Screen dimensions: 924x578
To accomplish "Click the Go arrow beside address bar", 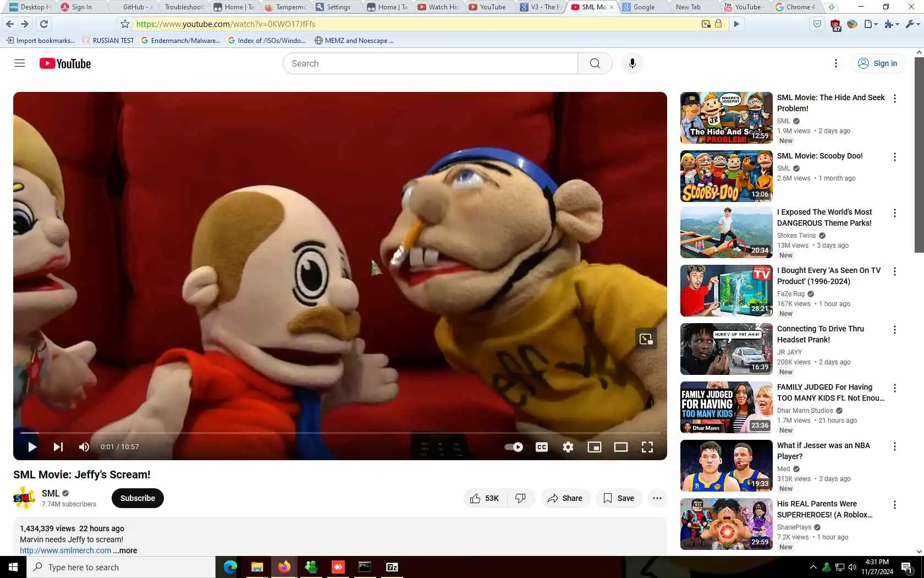I will click(x=736, y=24).
